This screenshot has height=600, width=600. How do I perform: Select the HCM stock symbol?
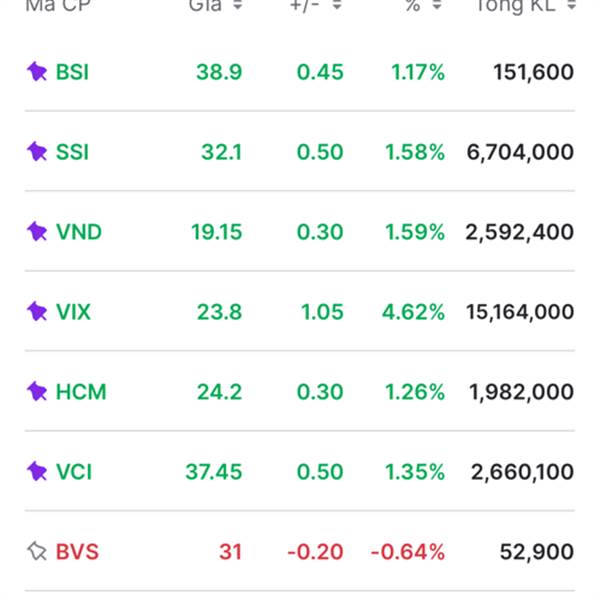pyautogui.click(x=80, y=391)
